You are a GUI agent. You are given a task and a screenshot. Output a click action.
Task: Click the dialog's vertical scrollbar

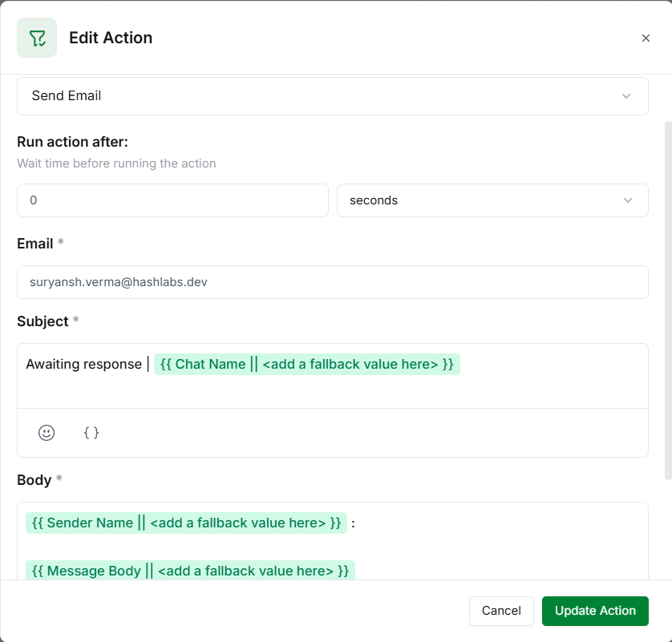click(668, 301)
